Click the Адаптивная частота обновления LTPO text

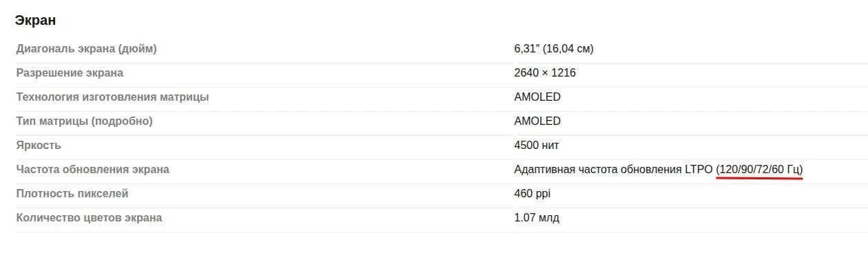[613, 169]
